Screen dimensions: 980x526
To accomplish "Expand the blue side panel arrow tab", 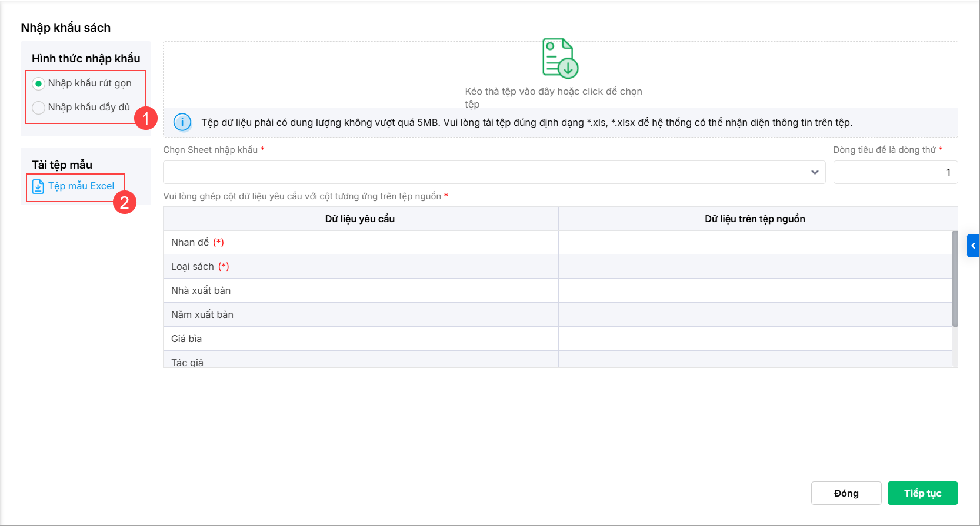I will 973,246.
